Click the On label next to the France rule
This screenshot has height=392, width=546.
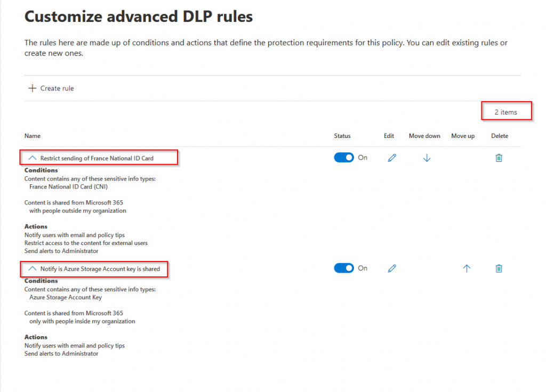[x=363, y=158]
